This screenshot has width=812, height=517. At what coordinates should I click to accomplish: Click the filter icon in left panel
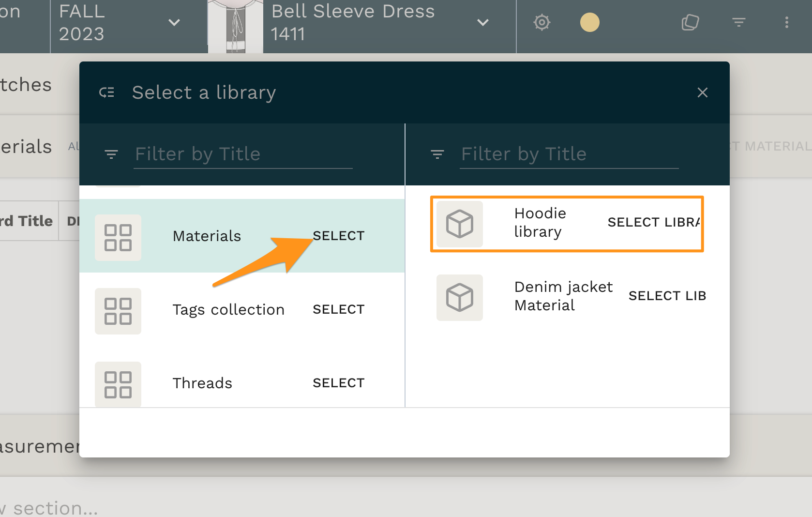click(111, 154)
